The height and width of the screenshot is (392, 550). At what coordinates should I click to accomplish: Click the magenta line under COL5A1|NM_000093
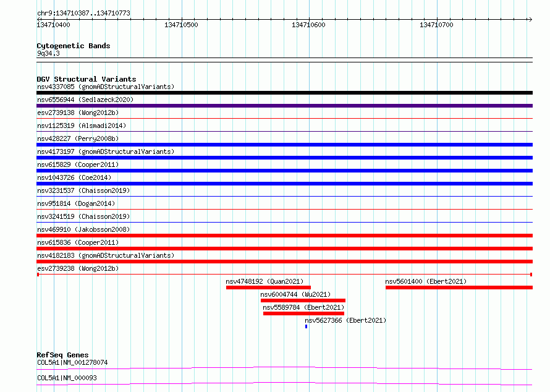coord(284,383)
